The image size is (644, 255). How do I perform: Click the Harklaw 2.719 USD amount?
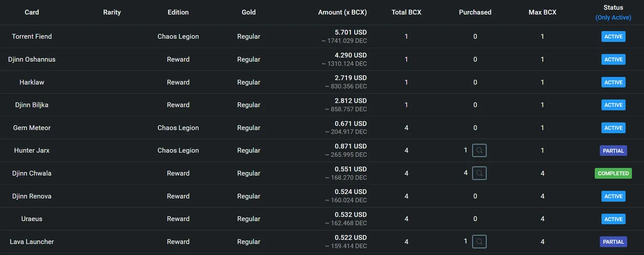click(x=351, y=78)
